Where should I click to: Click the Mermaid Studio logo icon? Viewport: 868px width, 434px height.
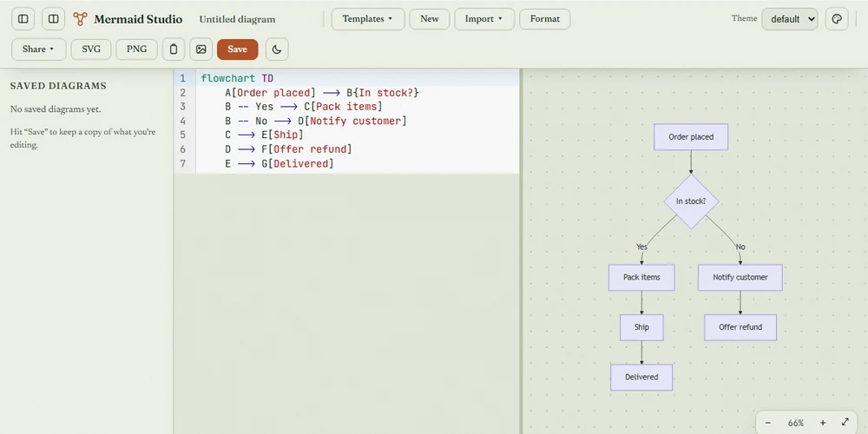coord(80,19)
